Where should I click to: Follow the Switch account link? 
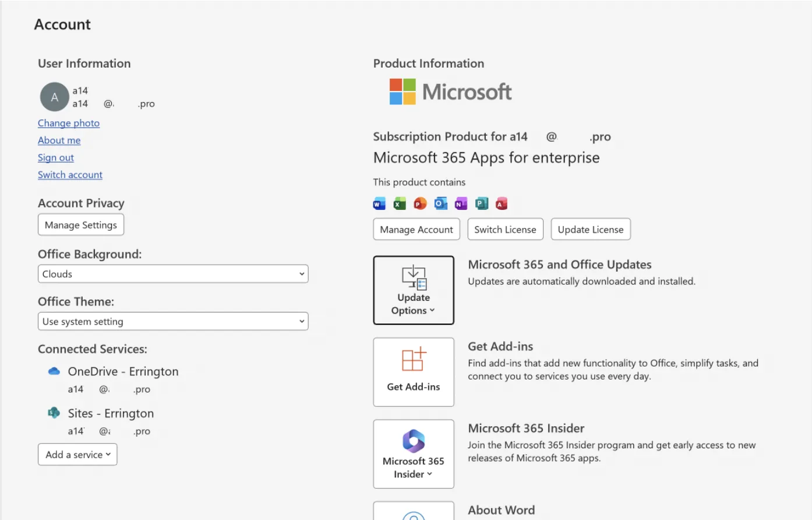[x=70, y=175]
